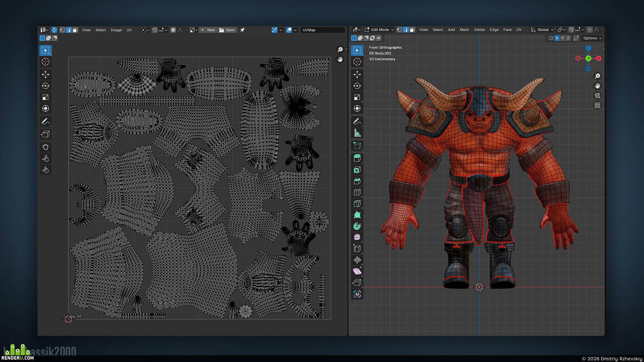Select the Rip Region tool in UV editor
Image resolution: width=644 pixels, height=362 pixels.
[46, 134]
